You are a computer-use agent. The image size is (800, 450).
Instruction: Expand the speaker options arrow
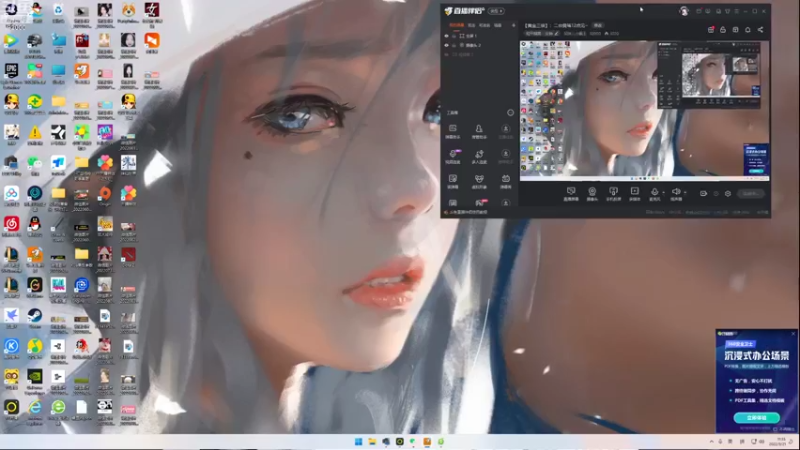[x=685, y=192]
